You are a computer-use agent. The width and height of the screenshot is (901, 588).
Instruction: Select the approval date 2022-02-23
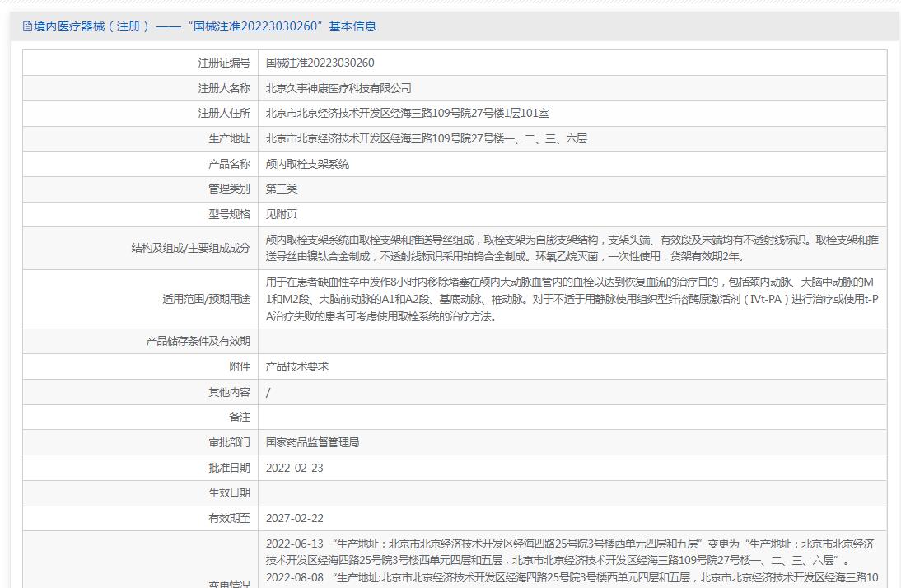[295, 468]
